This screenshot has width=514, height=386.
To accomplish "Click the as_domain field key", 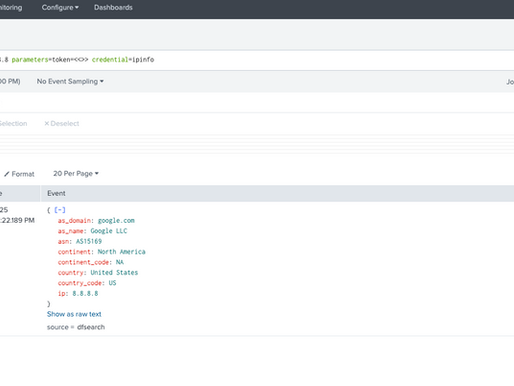I will pos(74,220).
